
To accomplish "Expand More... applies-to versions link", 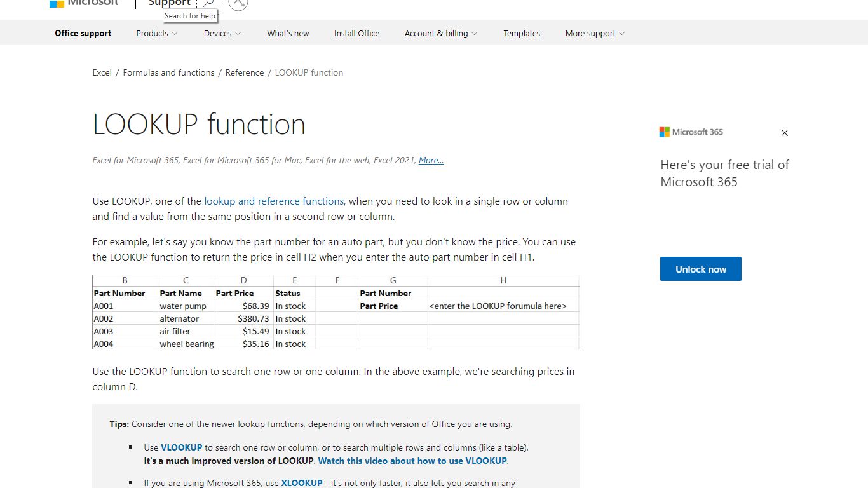I will pos(431,161).
